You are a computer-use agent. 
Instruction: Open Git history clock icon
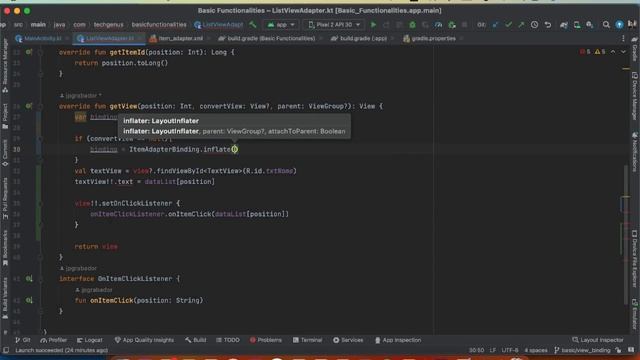534,25
